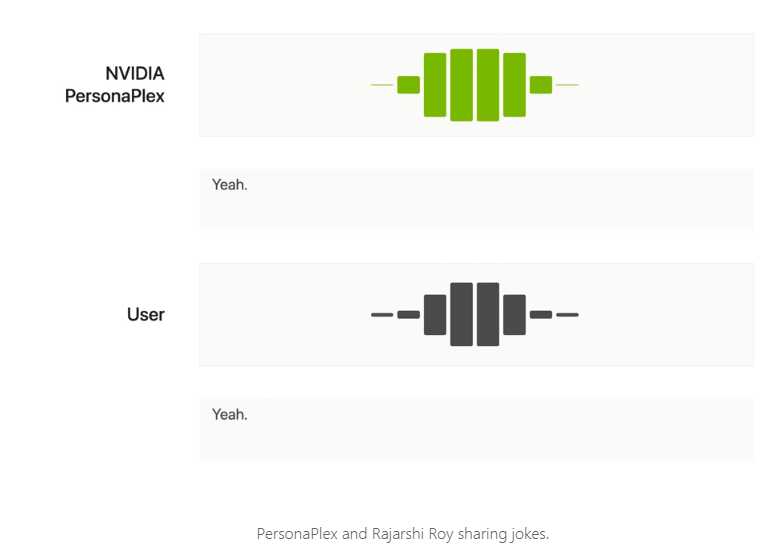Click the rightmost gray dash in User waveform
Viewport: 773px width, 547px height.
[567, 315]
